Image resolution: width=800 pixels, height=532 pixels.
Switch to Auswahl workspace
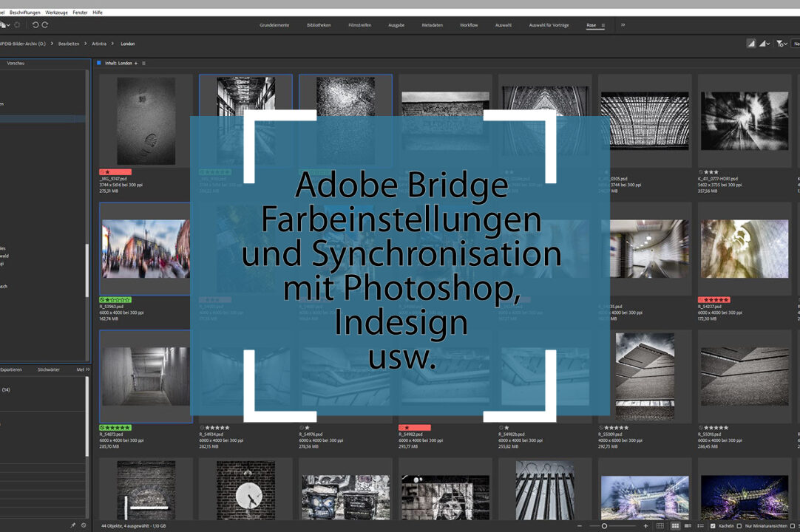[504, 25]
